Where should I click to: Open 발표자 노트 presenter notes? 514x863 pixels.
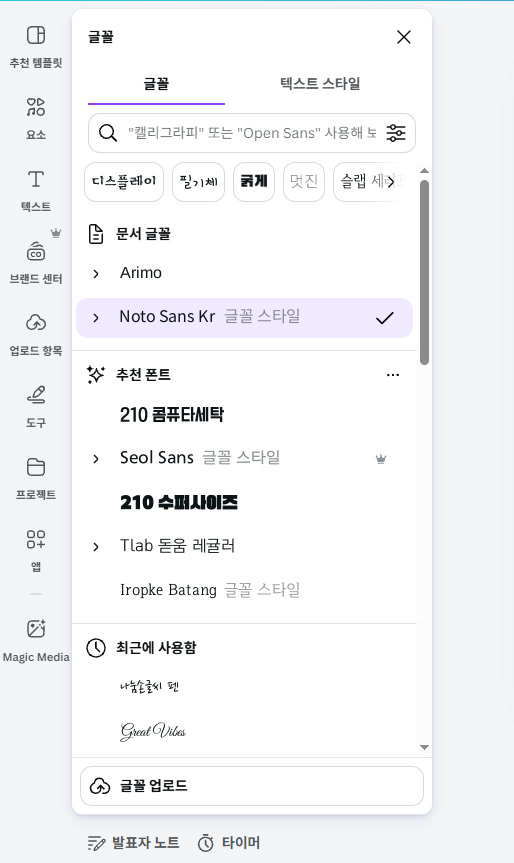click(133, 843)
